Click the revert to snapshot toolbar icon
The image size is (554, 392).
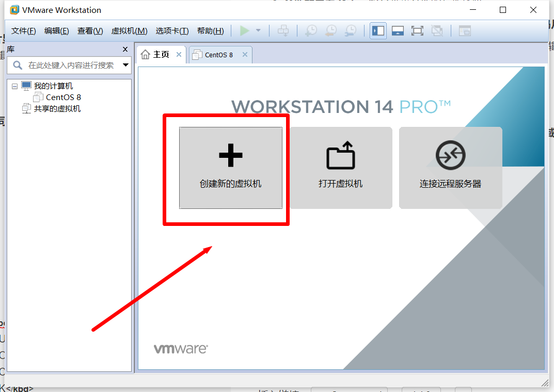tap(331, 31)
